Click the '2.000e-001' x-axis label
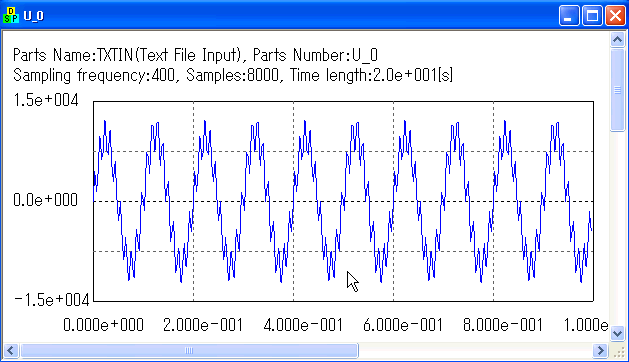629x362 pixels. 203,325
